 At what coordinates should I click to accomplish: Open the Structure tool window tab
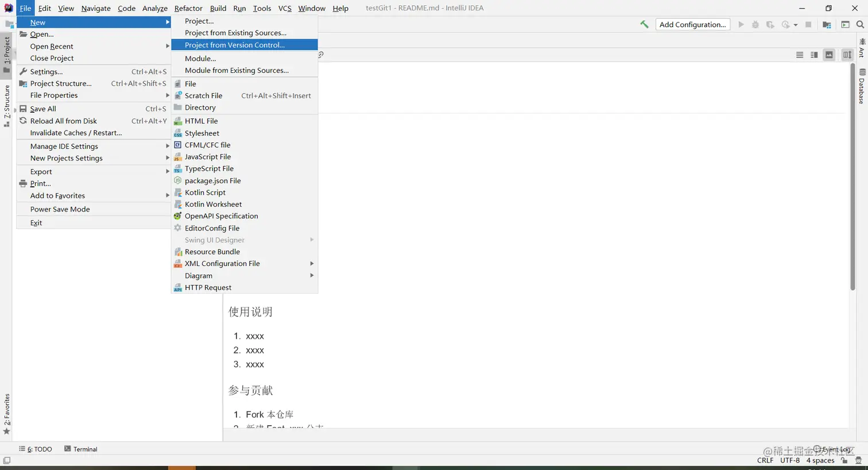pyautogui.click(x=6, y=106)
